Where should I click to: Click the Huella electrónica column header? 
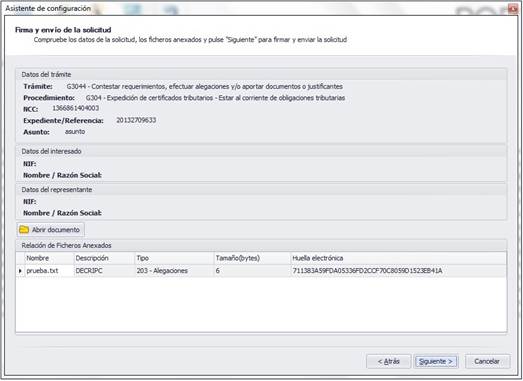click(x=398, y=258)
